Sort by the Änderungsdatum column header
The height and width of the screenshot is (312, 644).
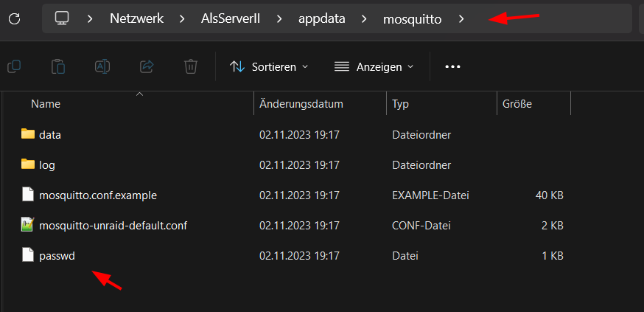[301, 104]
